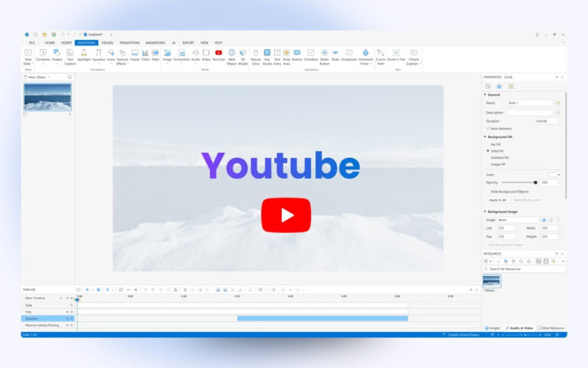Insert an Image from the ribbon
588x368 pixels.
coord(167,55)
